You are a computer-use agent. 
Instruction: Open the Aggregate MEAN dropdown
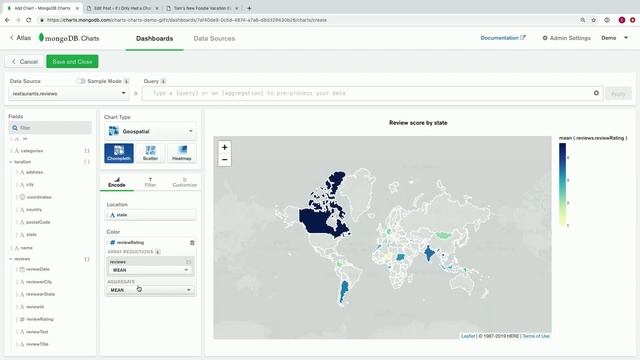click(x=150, y=290)
